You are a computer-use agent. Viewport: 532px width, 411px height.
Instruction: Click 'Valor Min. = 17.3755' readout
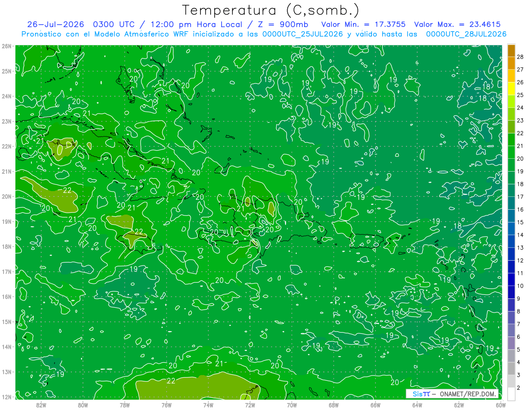[363, 24]
